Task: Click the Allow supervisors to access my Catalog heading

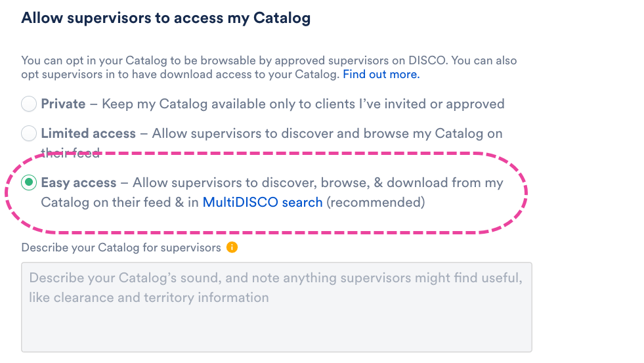Action: pyautogui.click(x=165, y=18)
